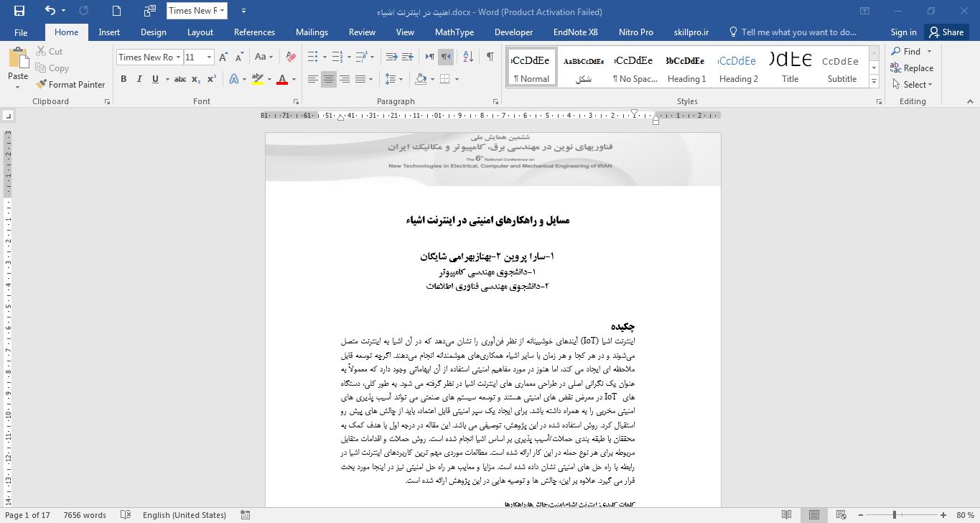Apply superscript formatting

(212, 79)
